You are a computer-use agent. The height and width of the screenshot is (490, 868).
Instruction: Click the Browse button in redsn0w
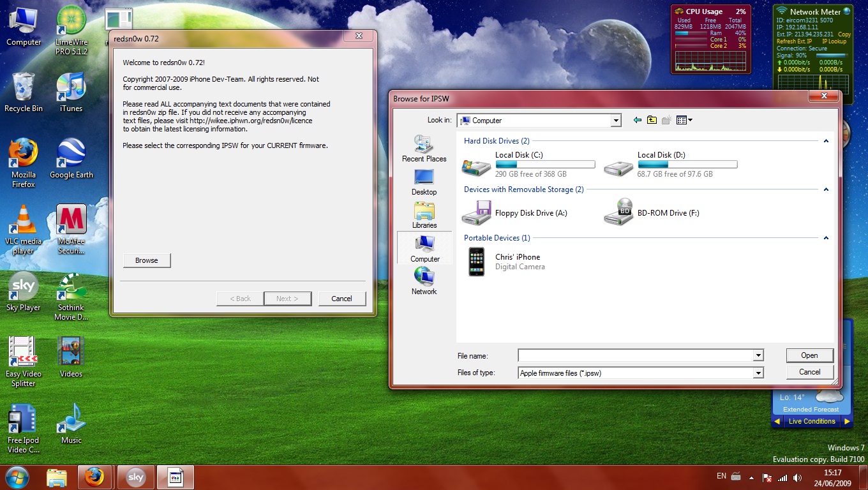pos(146,260)
